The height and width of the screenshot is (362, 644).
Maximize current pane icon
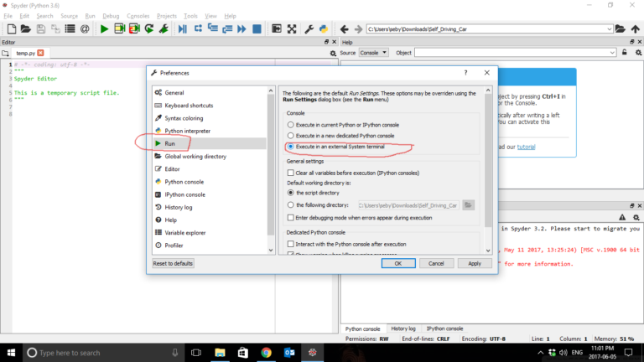tap(277, 28)
